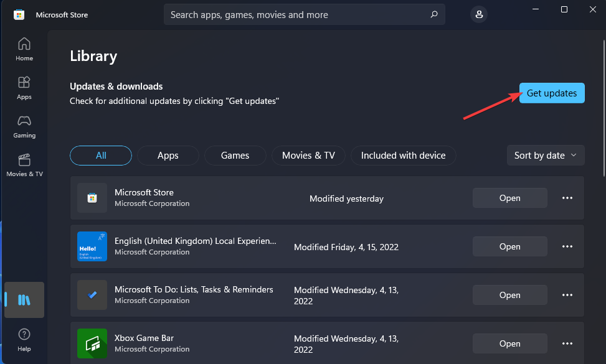Click the Xbox Game Bar app icon
The height and width of the screenshot is (364, 606).
[x=92, y=343]
